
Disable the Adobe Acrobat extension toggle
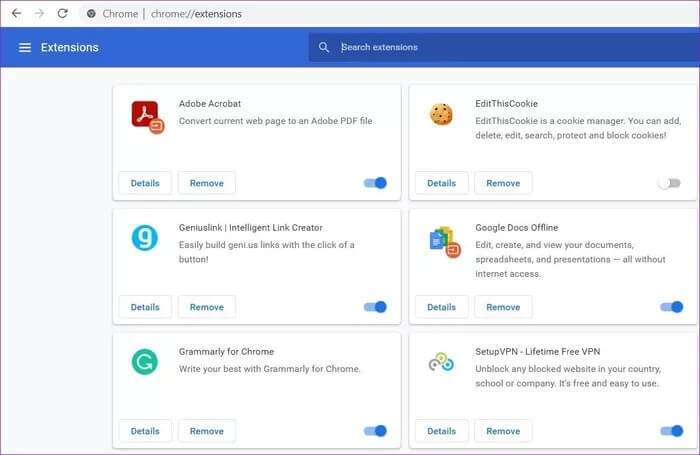point(375,183)
